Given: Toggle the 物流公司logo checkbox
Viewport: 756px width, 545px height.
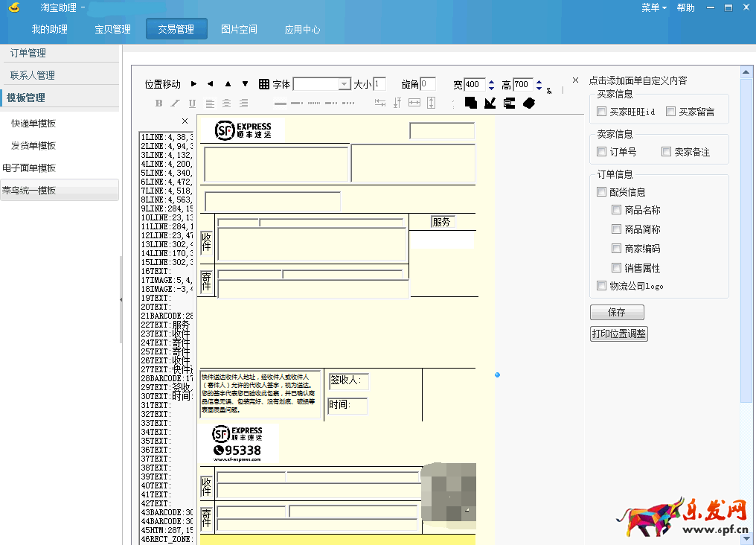Looking at the screenshot, I should (602, 286).
